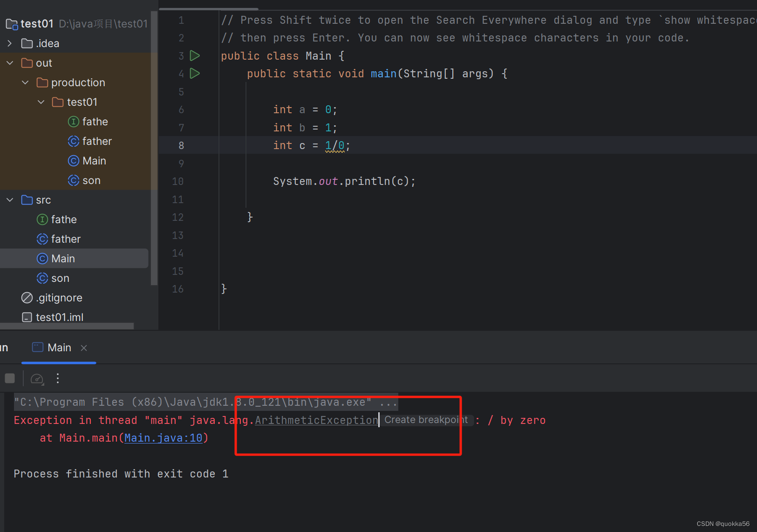Screen dimensions: 757x532
Task: Click the Create breakpoint hint
Action: click(426, 420)
